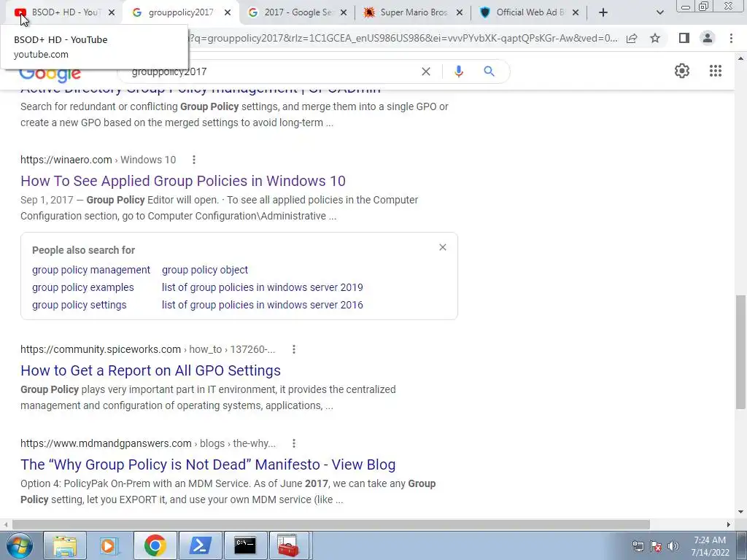Open the Why Group Policy is Not Dead Manifesto link
The height and width of the screenshot is (560, 747).
click(x=208, y=464)
